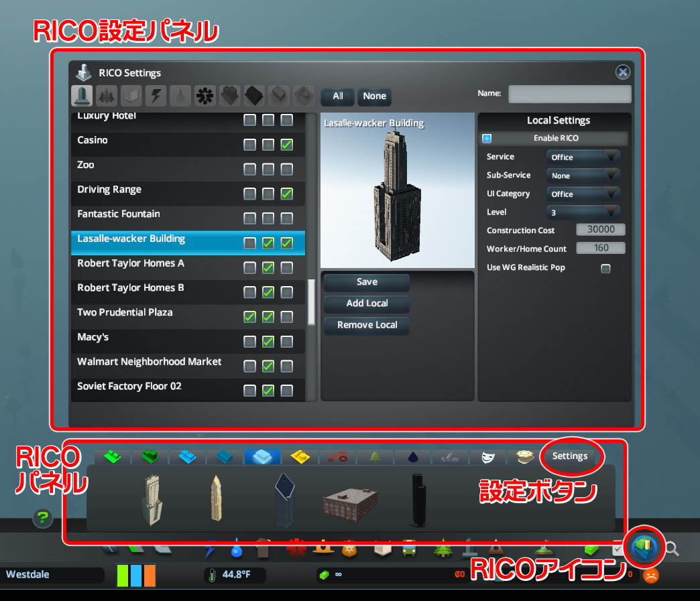Click the green residential demand bar
Screen dimensions: 700x601
pos(122,575)
